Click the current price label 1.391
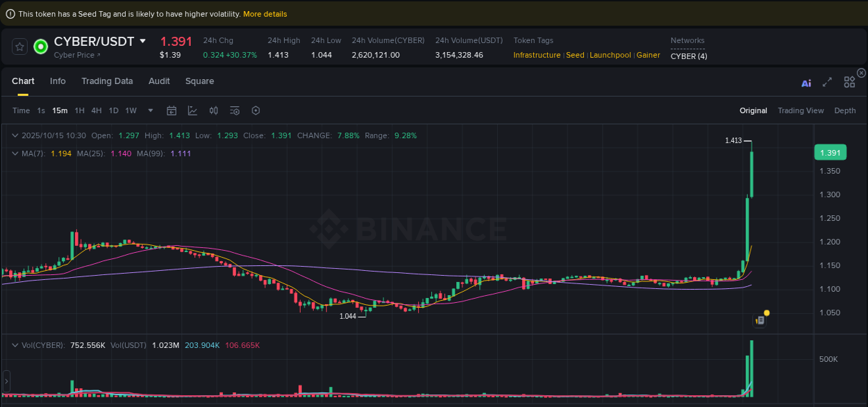Viewport: 868px width, 407px height. [831, 152]
